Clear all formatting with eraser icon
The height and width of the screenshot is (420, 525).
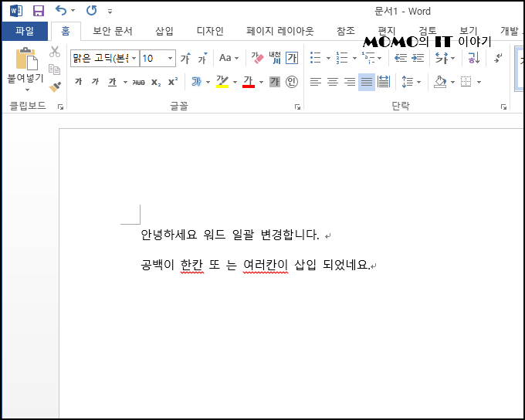coord(257,58)
